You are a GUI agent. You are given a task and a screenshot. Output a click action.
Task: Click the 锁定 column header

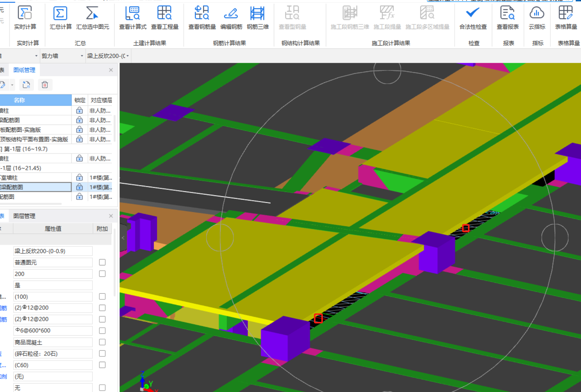pos(80,100)
